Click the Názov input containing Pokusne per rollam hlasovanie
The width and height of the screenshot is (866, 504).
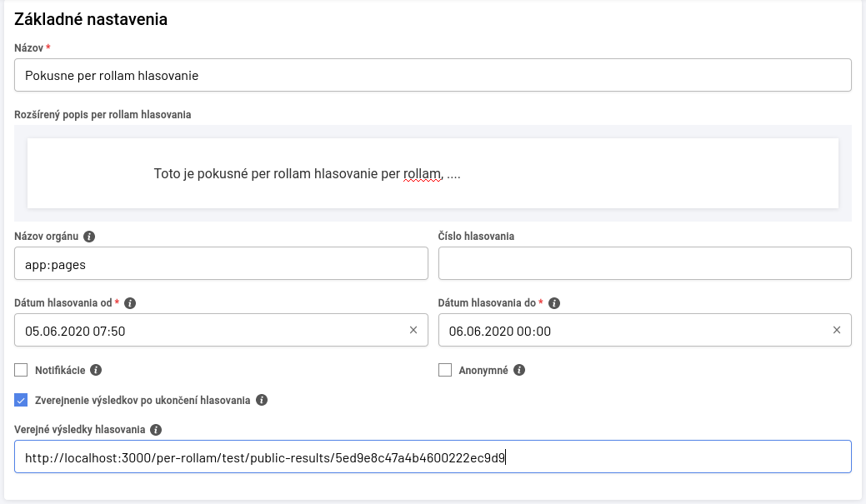[x=333, y=74]
